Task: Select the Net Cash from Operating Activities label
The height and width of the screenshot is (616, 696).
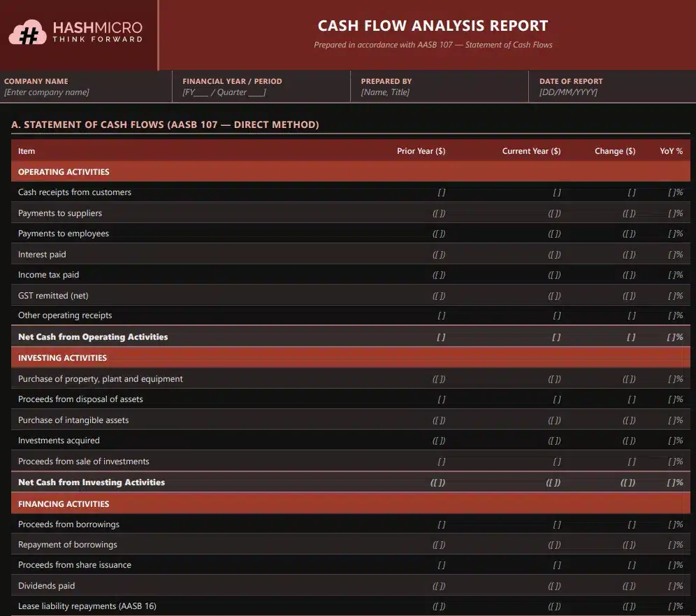Action: point(93,337)
